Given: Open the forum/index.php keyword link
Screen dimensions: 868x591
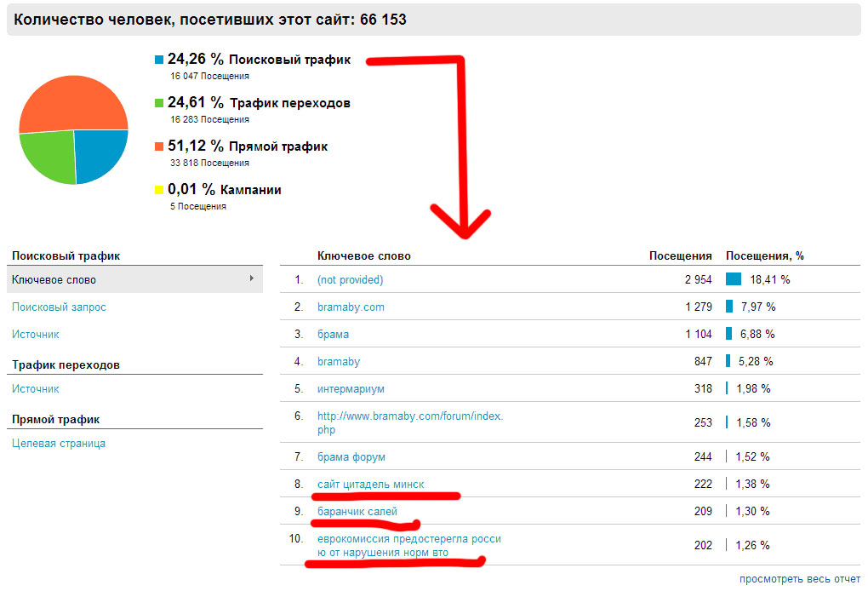Looking at the screenshot, I should tap(409, 422).
